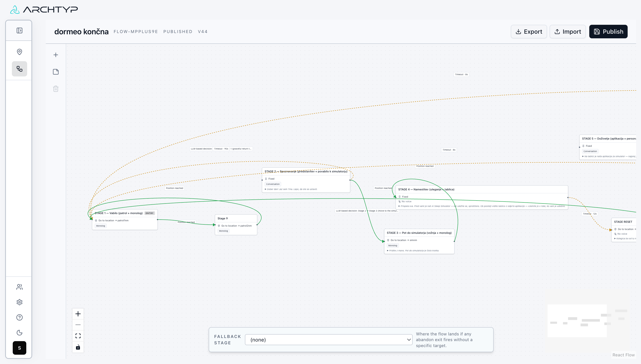Toggle dark mode moon icon

(x=19, y=333)
